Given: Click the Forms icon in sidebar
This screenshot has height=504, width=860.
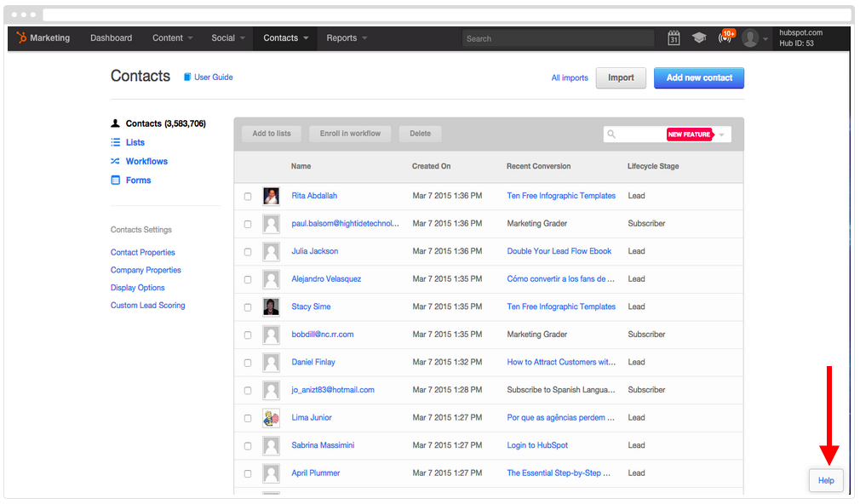Looking at the screenshot, I should coord(116,180).
